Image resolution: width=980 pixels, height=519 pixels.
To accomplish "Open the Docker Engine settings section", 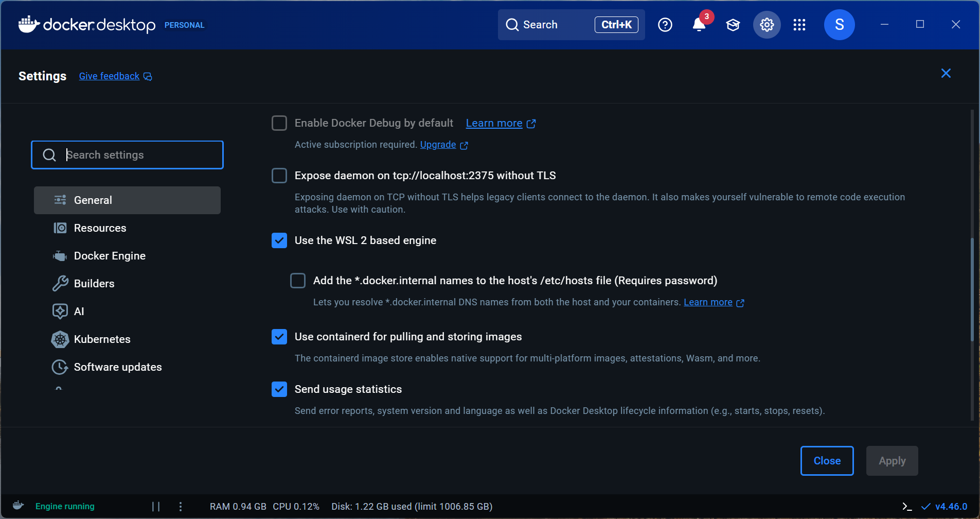I will point(127,256).
